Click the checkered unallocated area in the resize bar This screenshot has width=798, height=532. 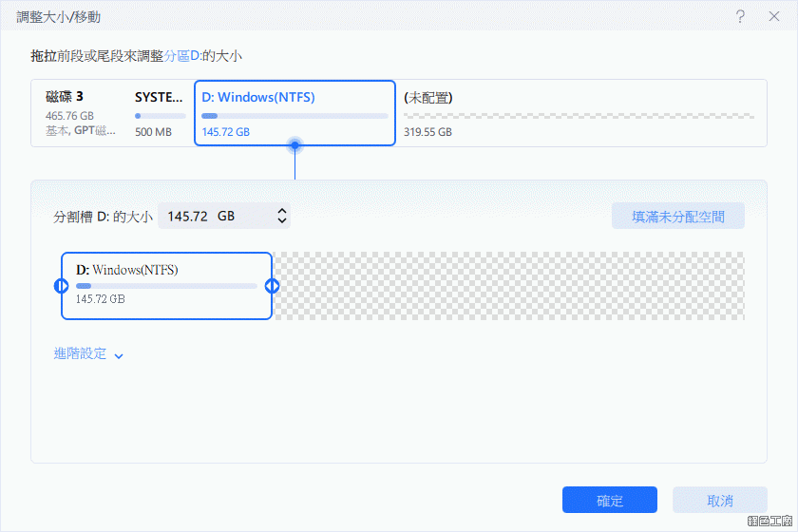509,285
